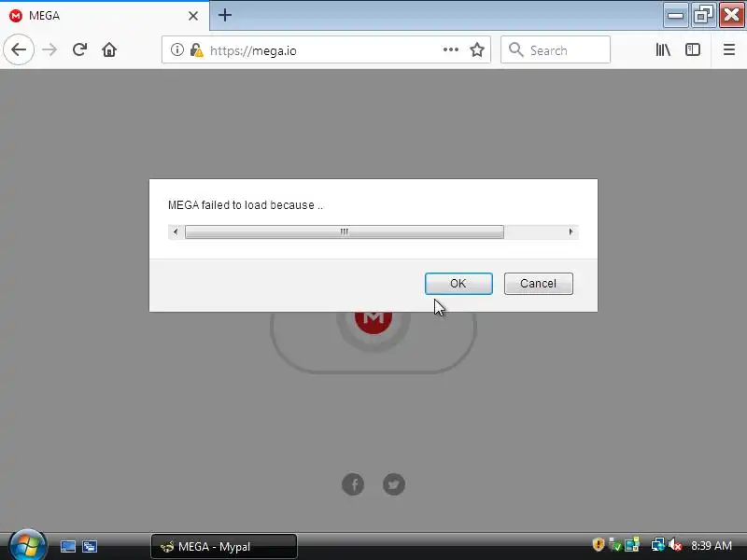This screenshot has height=560, width=747.
Task: Click Show Desktop quick launch icon
Action: coord(67,547)
